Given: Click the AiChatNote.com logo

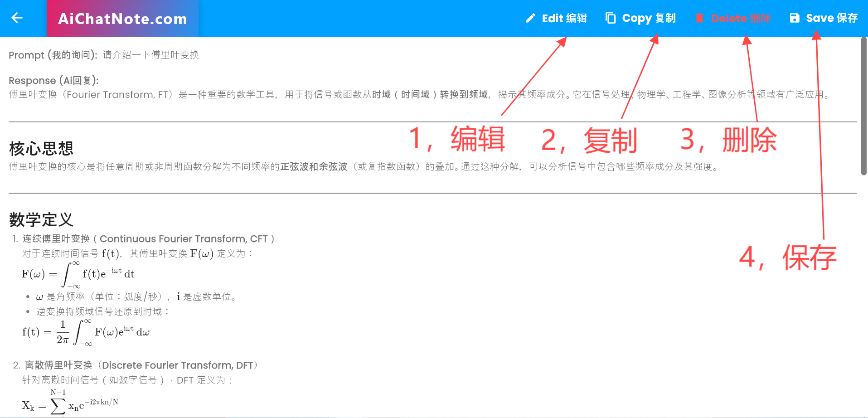Looking at the screenshot, I should pos(122,19).
